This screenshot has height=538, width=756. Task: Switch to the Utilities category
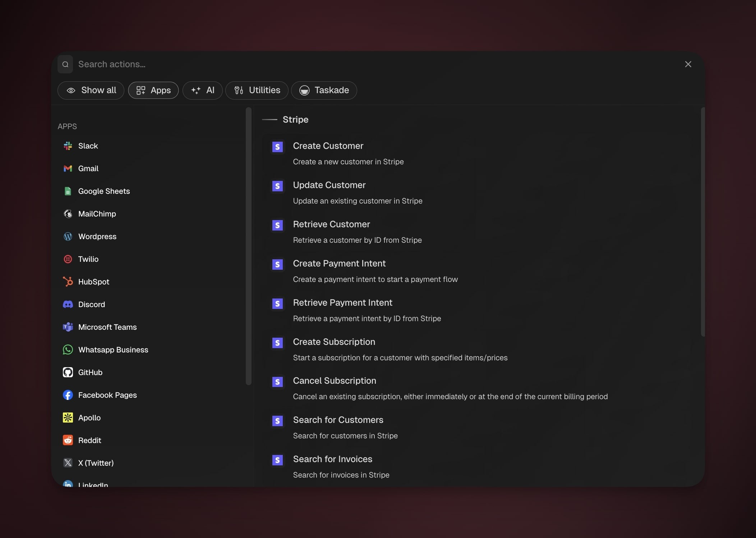coord(257,90)
